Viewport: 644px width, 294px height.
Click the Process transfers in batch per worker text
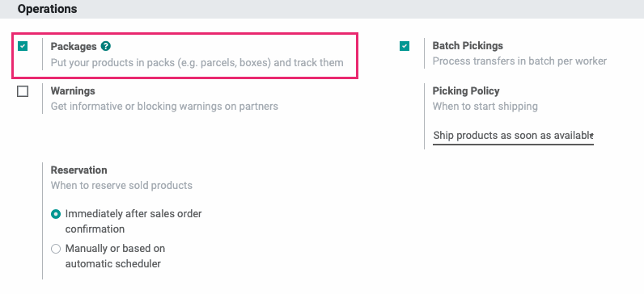(519, 61)
